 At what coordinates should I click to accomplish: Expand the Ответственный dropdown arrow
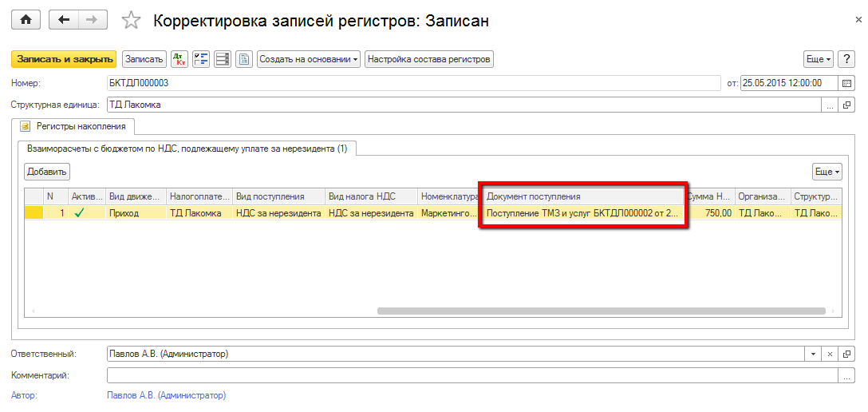(813, 354)
